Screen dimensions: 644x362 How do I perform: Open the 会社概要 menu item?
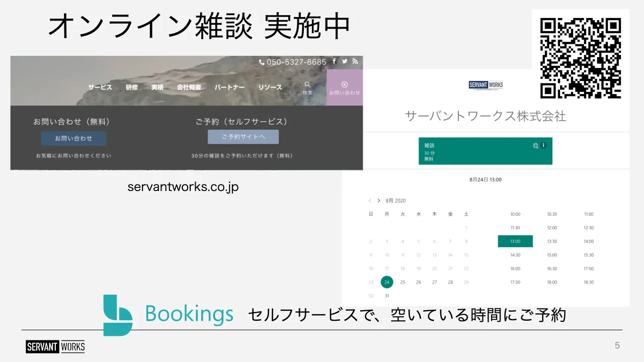click(x=189, y=87)
